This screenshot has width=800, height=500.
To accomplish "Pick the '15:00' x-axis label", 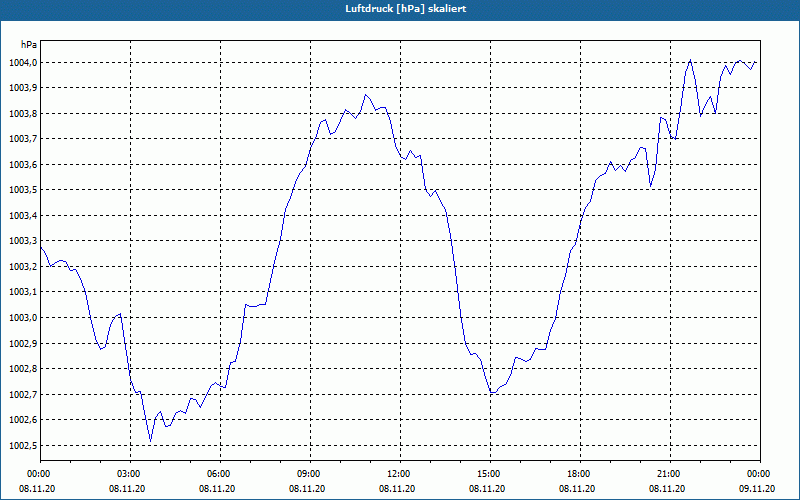I will [x=490, y=474].
